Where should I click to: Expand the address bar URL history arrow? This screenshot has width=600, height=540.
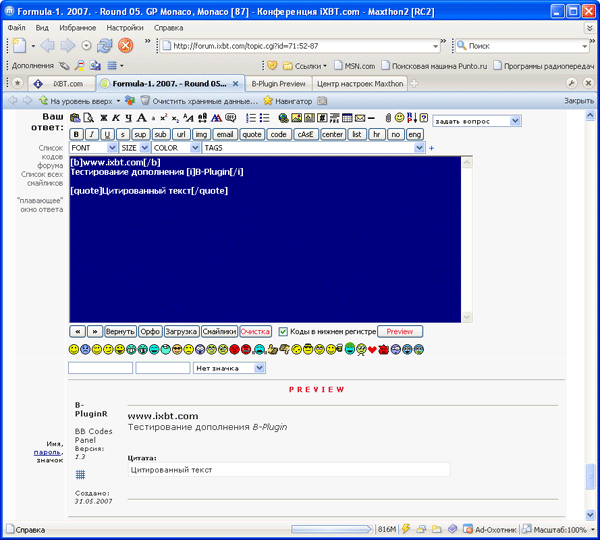pos(435,46)
